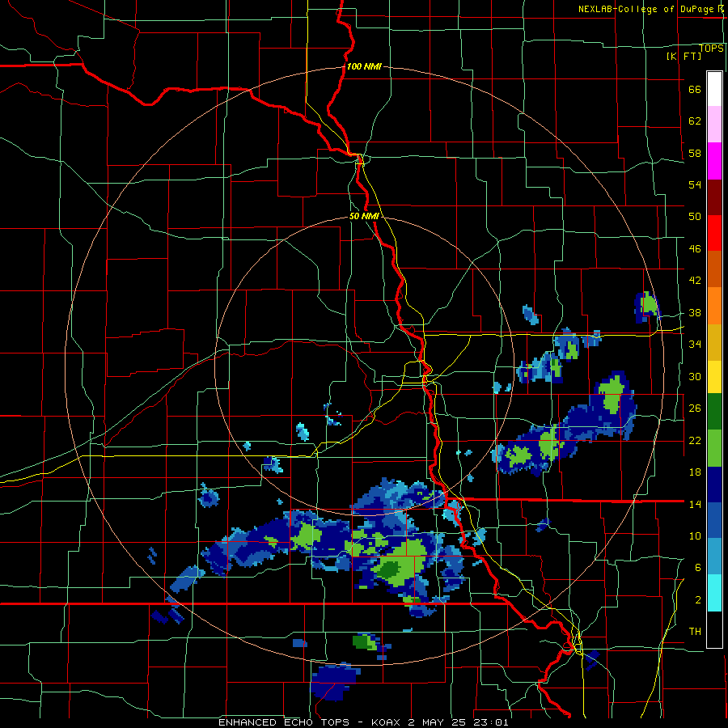Click the "34" legend value

coord(695,345)
